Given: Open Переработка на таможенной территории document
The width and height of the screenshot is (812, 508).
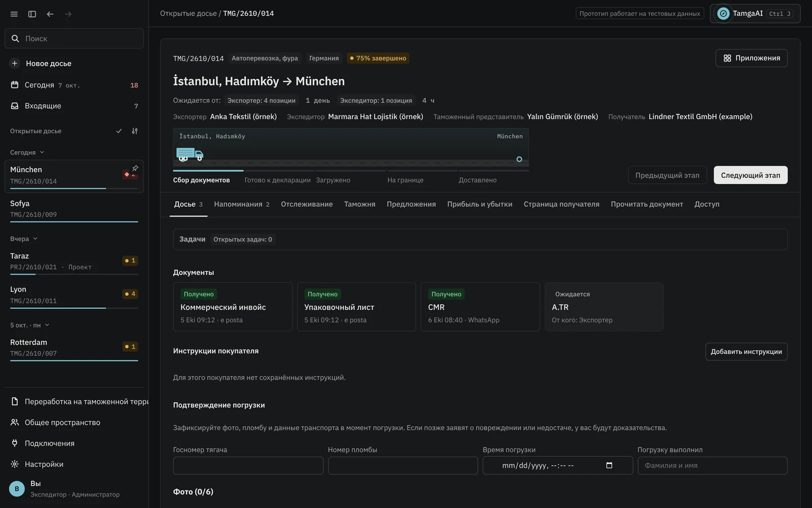Looking at the screenshot, I should click(x=77, y=401).
